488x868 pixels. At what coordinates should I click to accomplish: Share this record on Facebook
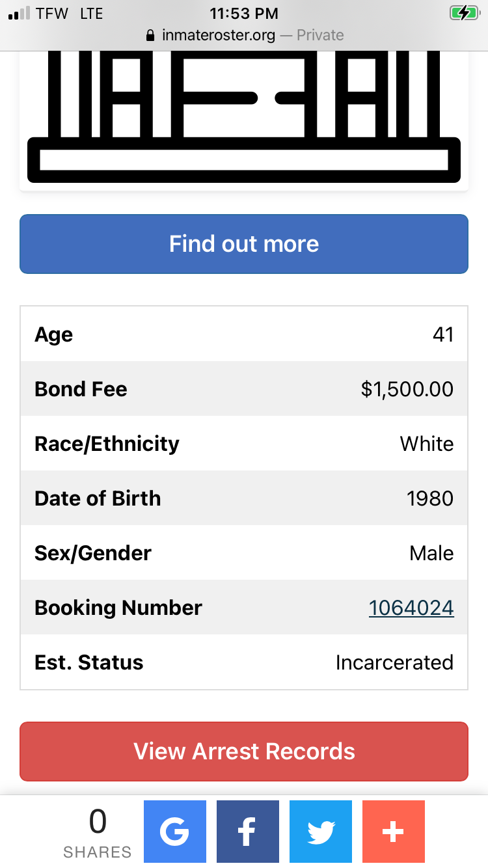click(x=247, y=832)
